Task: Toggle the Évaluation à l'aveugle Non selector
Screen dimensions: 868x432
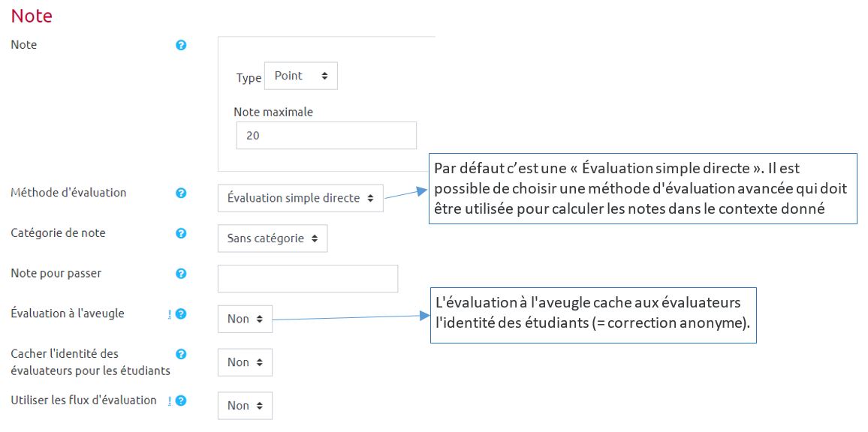Action: (x=245, y=319)
